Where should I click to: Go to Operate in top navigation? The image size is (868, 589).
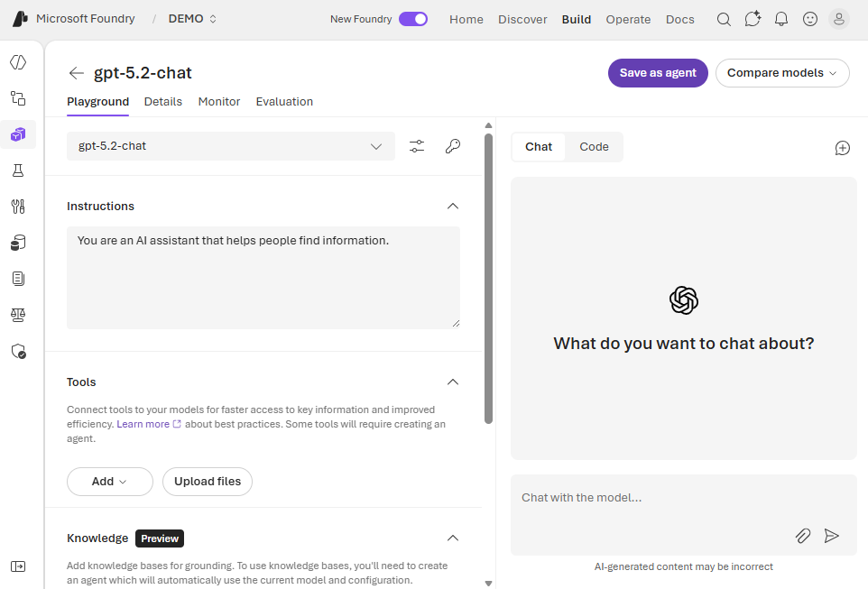click(628, 19)
